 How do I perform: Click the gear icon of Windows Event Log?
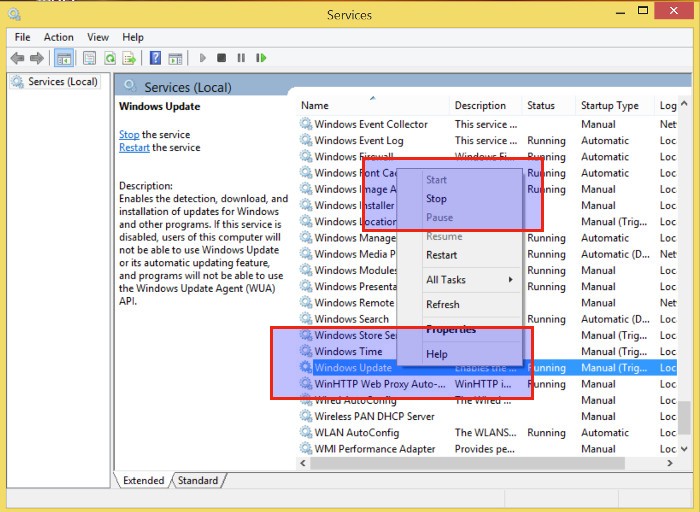(x=306, y=140)
